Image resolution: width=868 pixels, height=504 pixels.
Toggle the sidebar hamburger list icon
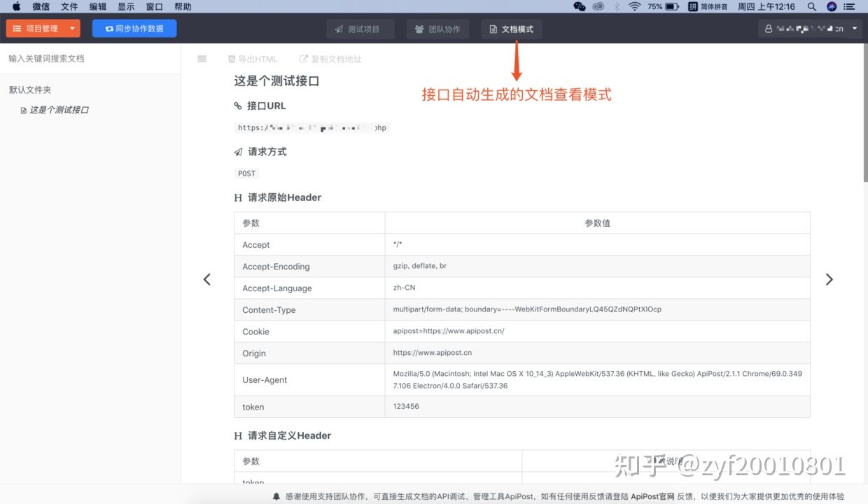pos(202,59)
